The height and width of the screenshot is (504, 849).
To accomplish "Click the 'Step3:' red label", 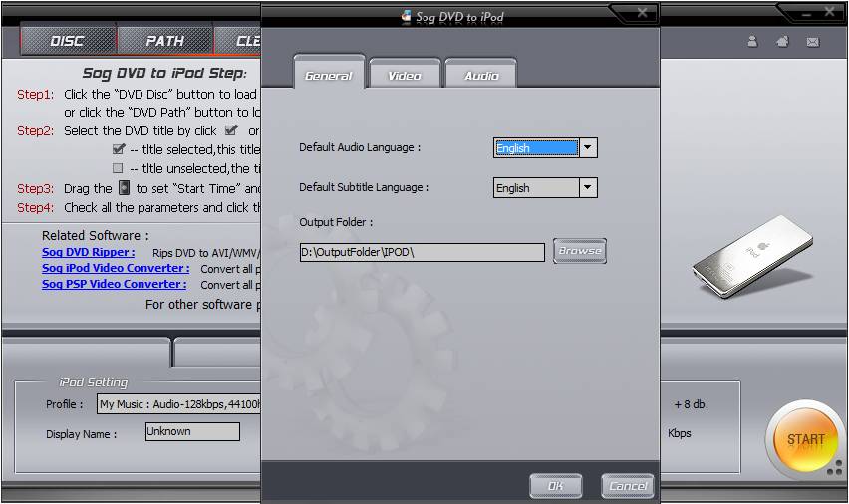I will coord(35,189).
